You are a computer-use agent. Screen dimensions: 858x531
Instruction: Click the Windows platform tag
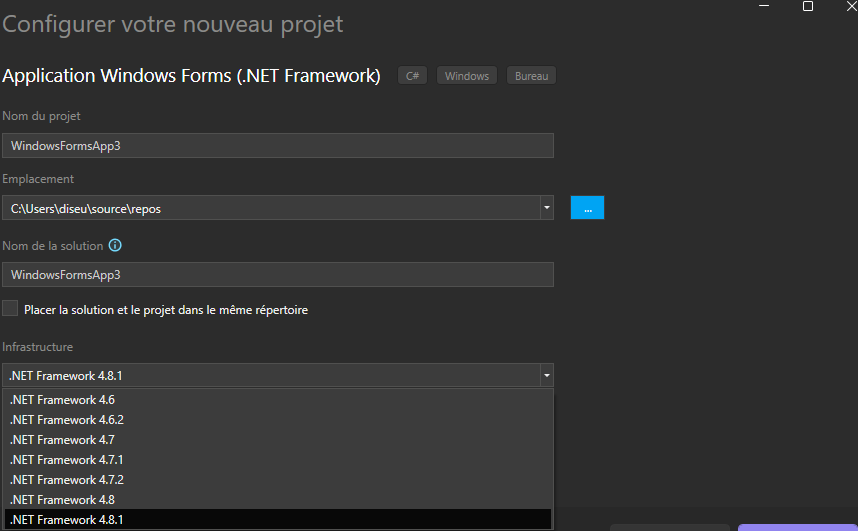coord(467,76)
